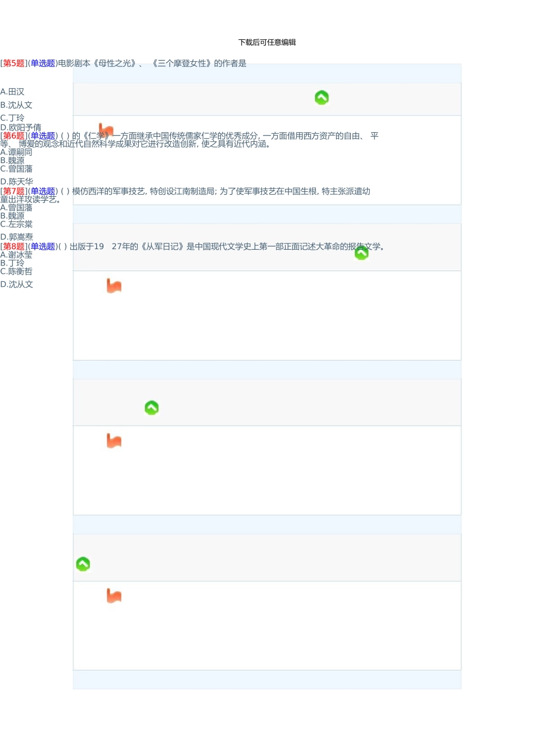The width and height of the screenshot is (534, 756).
Task: Click the 第7题 question label
Action: 14,191
